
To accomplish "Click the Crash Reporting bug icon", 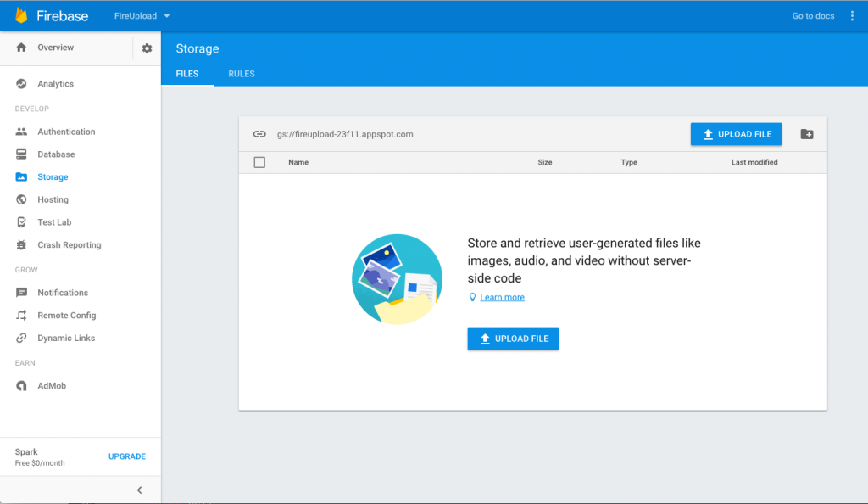I will click(x=21, y=245).
